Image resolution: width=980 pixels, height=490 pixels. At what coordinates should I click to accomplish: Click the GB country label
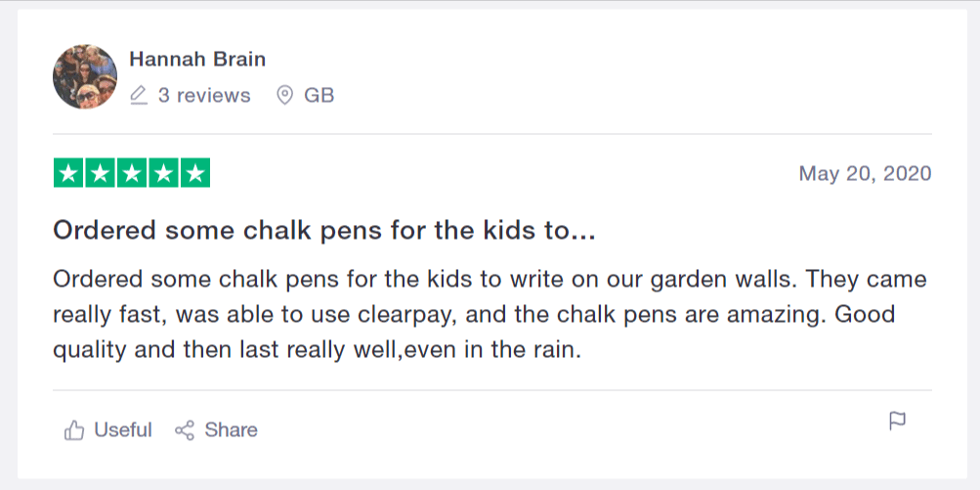[319, 96]
